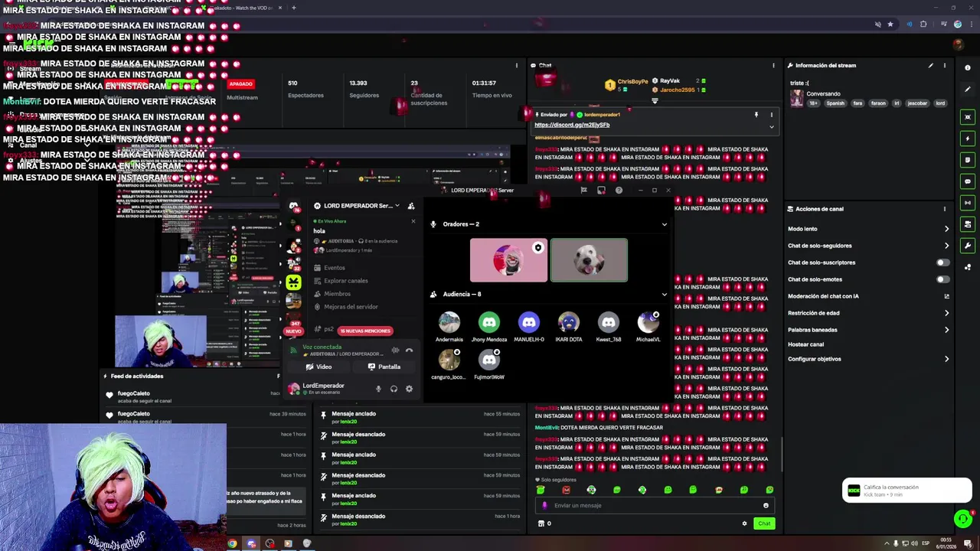This screenshot has width=980, height=551.
Task: Edit stream info with the pencil icon
Action: (x=931, y=66)
